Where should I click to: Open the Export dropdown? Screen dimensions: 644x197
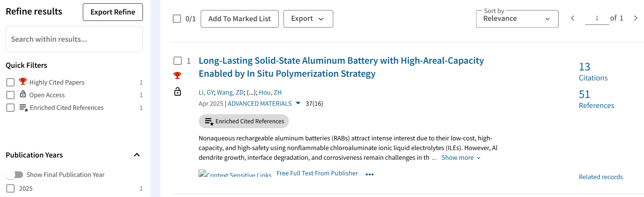tap(308, 19)
